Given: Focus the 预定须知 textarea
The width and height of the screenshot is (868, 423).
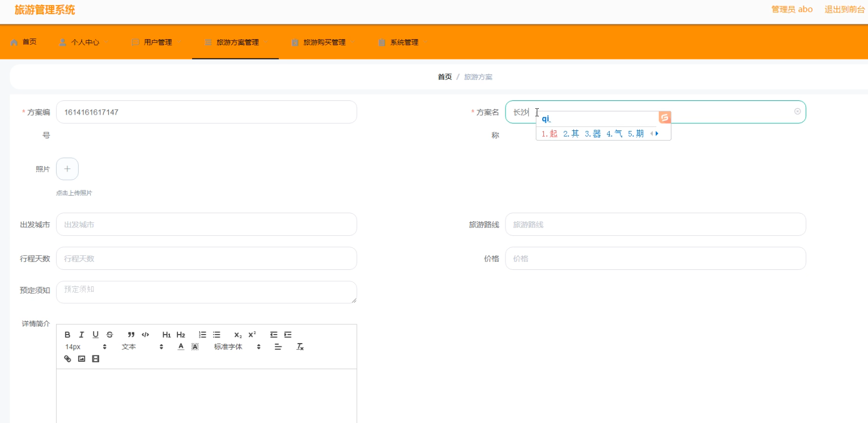Looking at the screenshot, I should click(206, 292).
